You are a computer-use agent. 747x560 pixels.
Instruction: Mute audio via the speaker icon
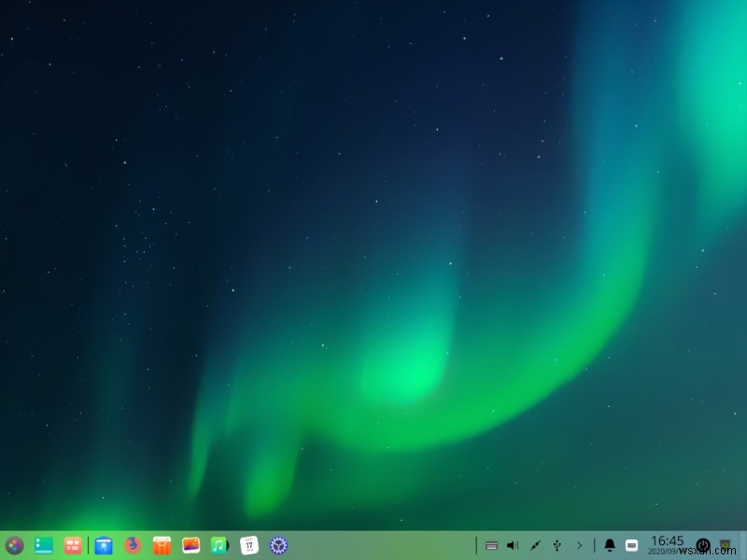pos(513,545)
